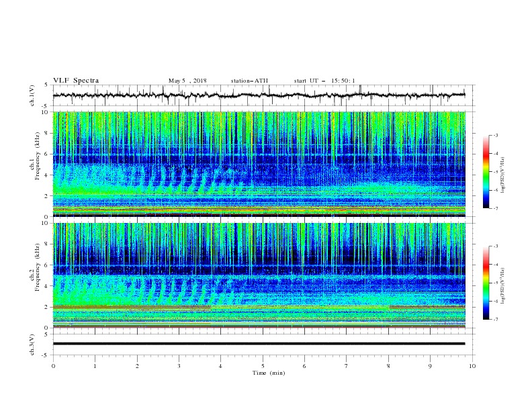Click time axis tick label "0"
The width and height of the screenshot is (532, 411).
click(53, 366)
